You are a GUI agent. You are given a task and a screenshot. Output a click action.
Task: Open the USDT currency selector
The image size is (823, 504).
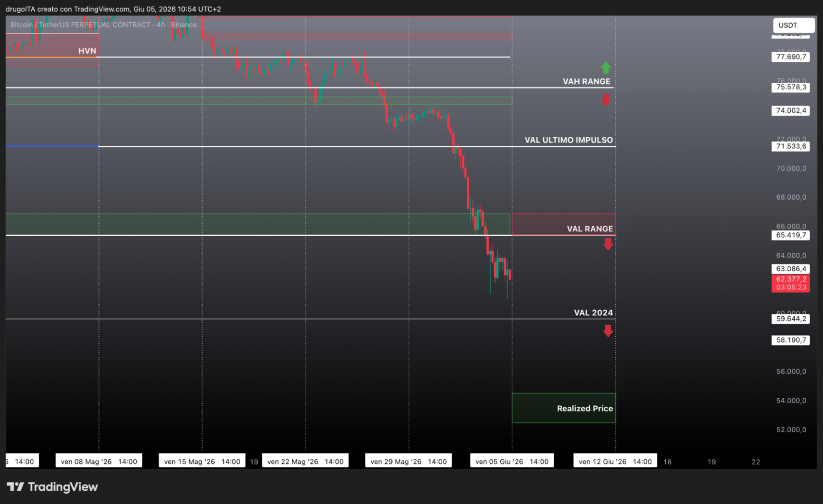pyautogui.click(x=793, y=25)
